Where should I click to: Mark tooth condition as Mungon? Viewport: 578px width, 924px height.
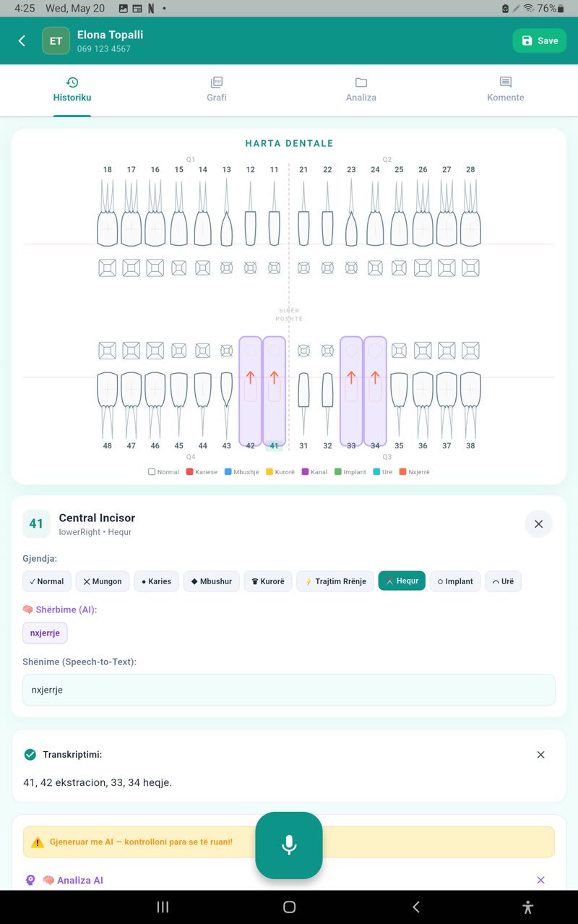[x=102, y=581]
